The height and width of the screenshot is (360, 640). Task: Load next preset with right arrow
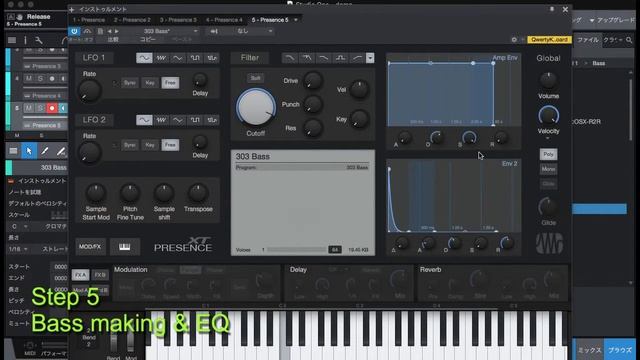pyautogui.click(x=117, y=31)
